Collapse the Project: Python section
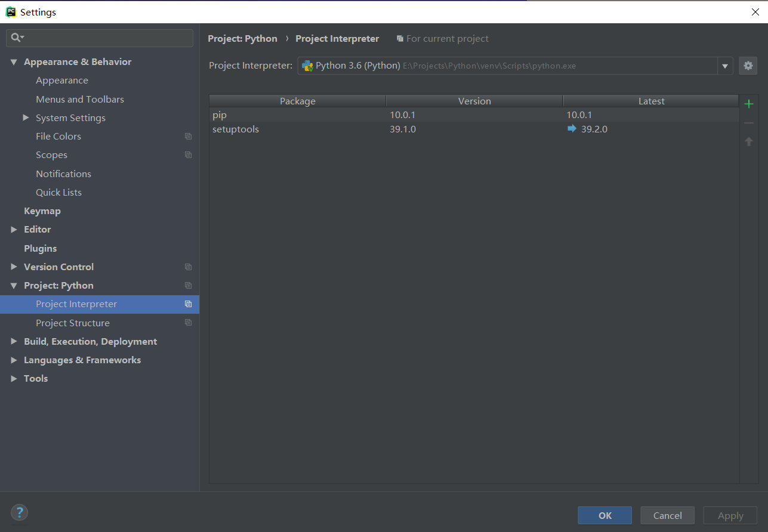 (x=14, y=286)
